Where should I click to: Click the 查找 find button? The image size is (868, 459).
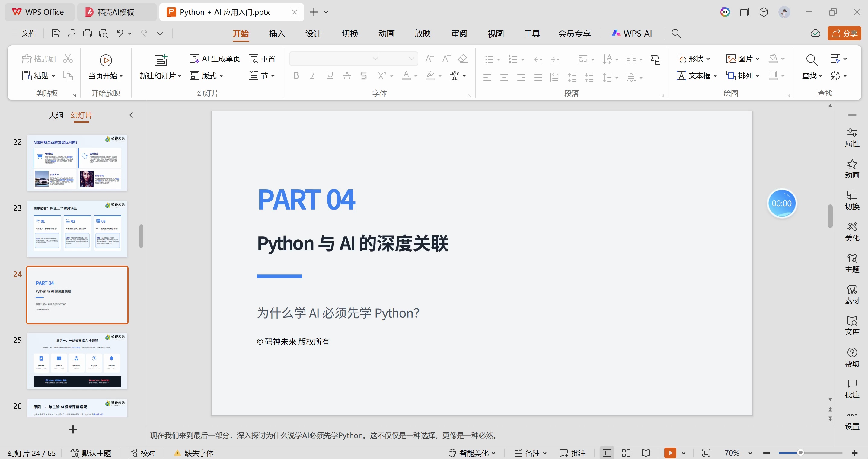click(x=812, y=67)
